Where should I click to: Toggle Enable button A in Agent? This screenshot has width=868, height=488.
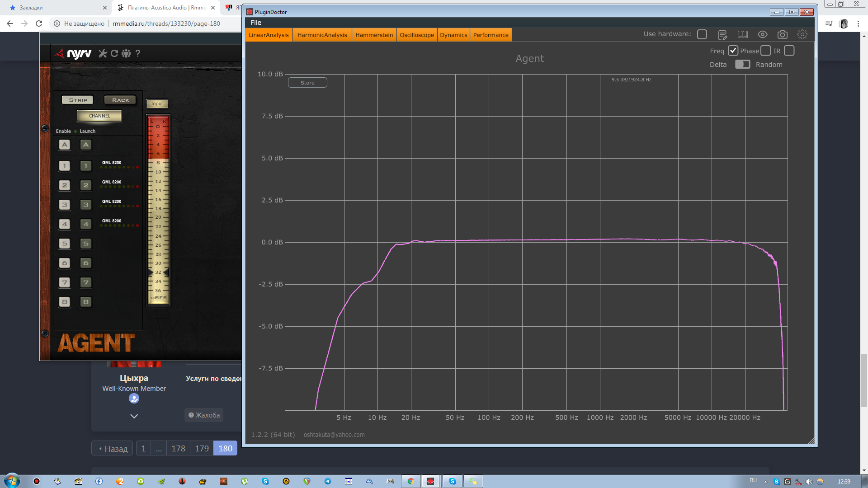65,145
